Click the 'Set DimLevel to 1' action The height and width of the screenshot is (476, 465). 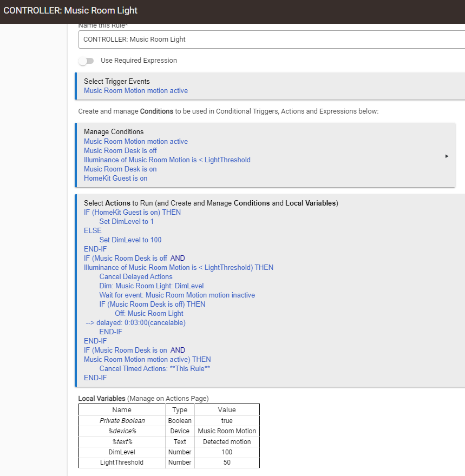tap(126, 221)
